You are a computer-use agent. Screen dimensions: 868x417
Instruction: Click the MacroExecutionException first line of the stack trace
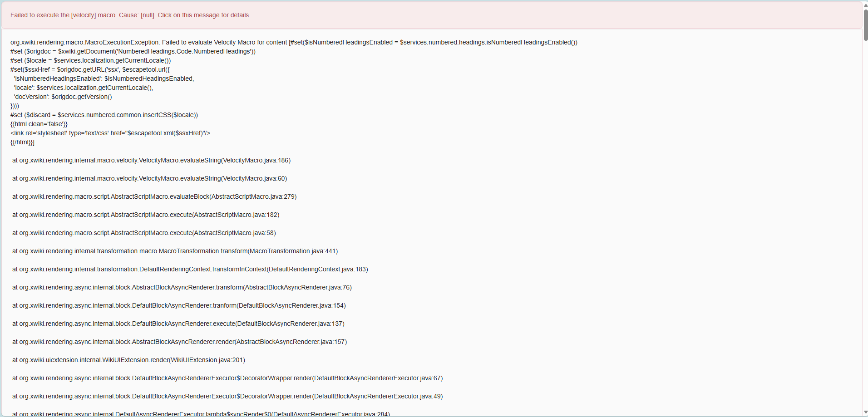(294, 42)
